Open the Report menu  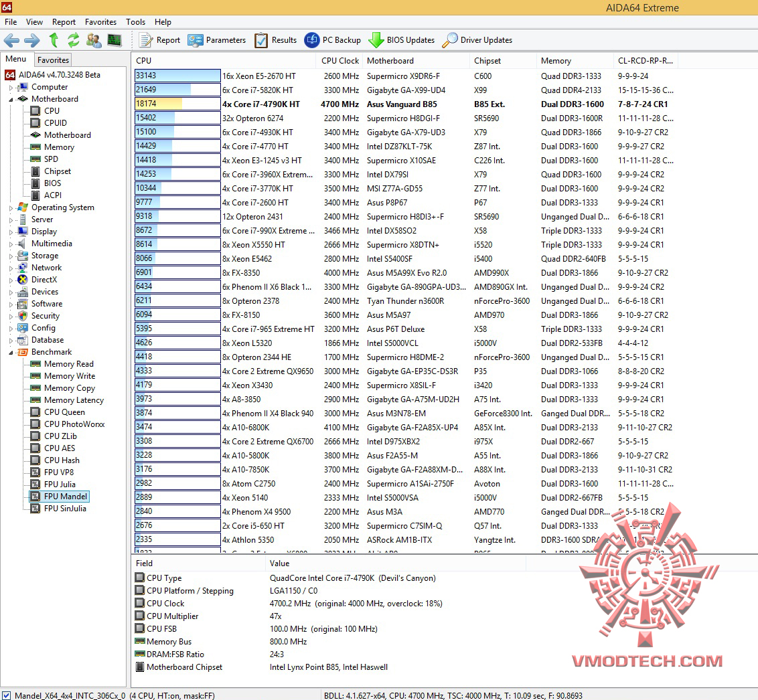click(64, 21)
